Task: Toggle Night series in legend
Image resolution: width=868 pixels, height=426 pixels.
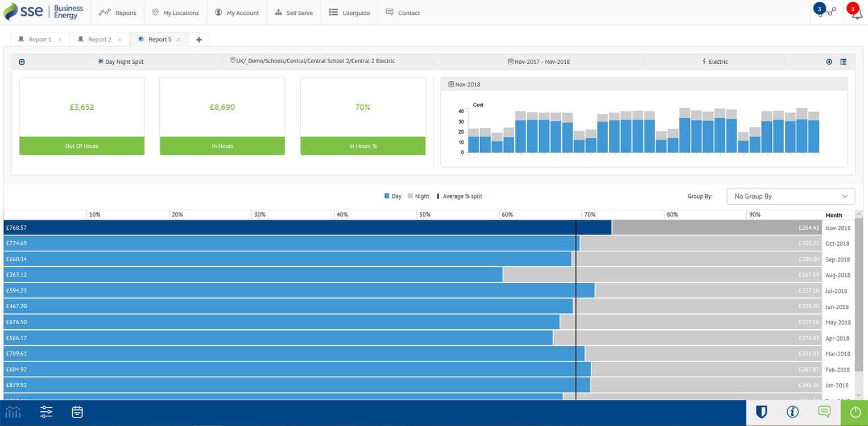Action: click(x=419, y=196)
